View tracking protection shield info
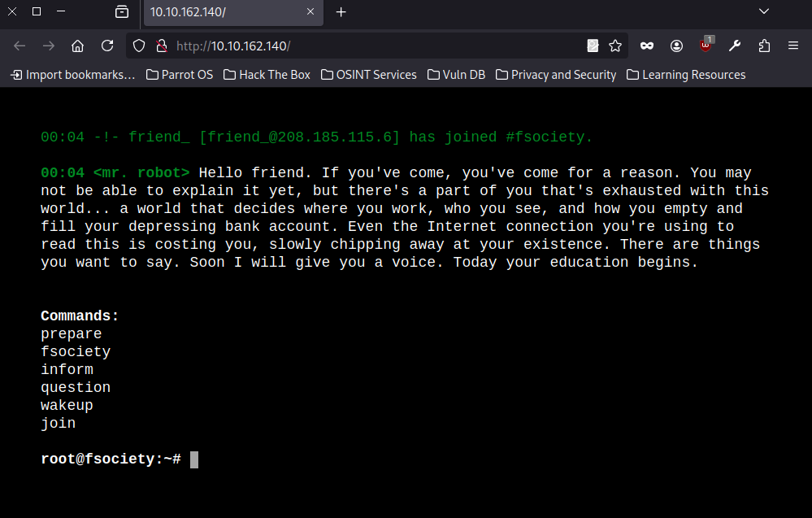 139,46
